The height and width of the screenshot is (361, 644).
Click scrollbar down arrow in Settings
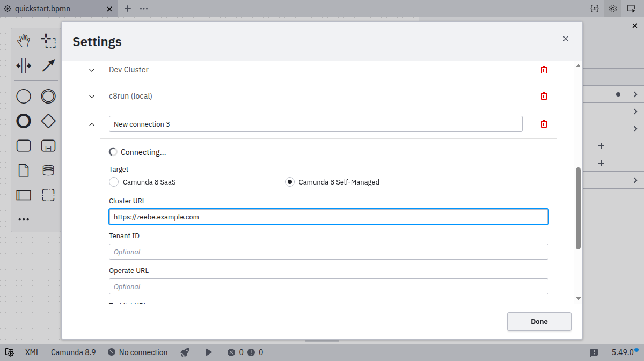pyautogui.click(x=578, y=298)
